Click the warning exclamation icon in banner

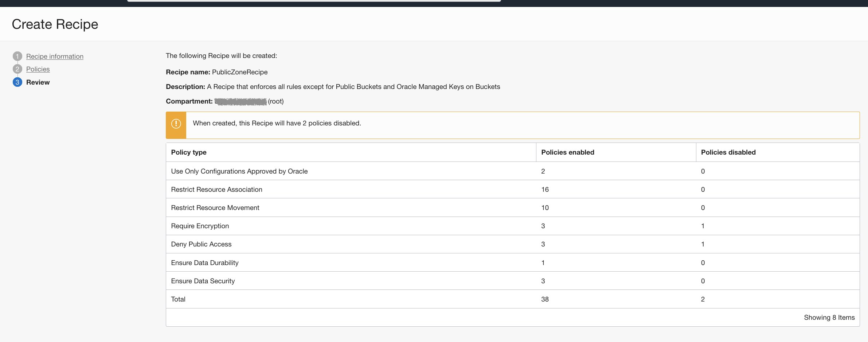click(176, 124)
